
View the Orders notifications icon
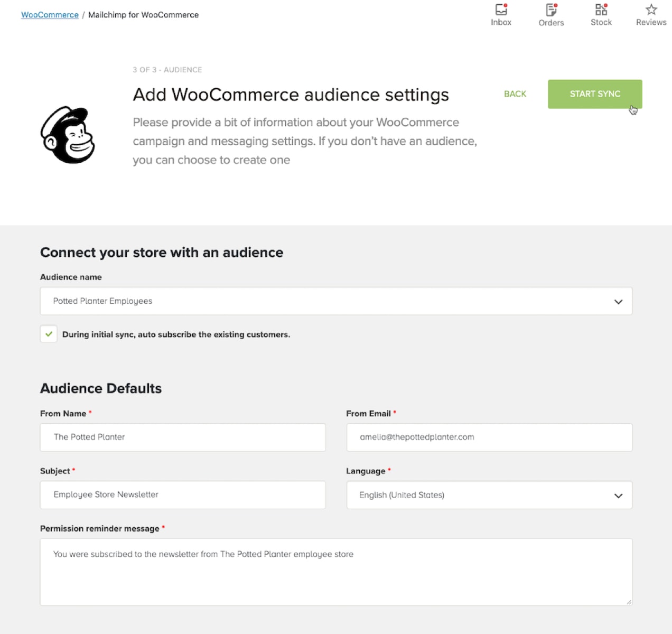pyautogui.click(x=550, y=14)
